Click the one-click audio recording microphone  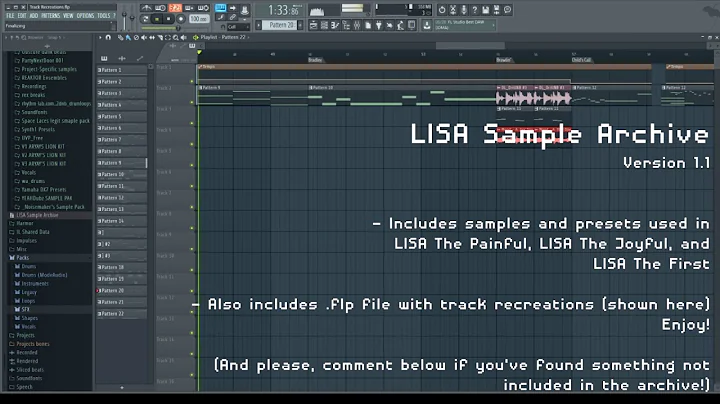464,10
